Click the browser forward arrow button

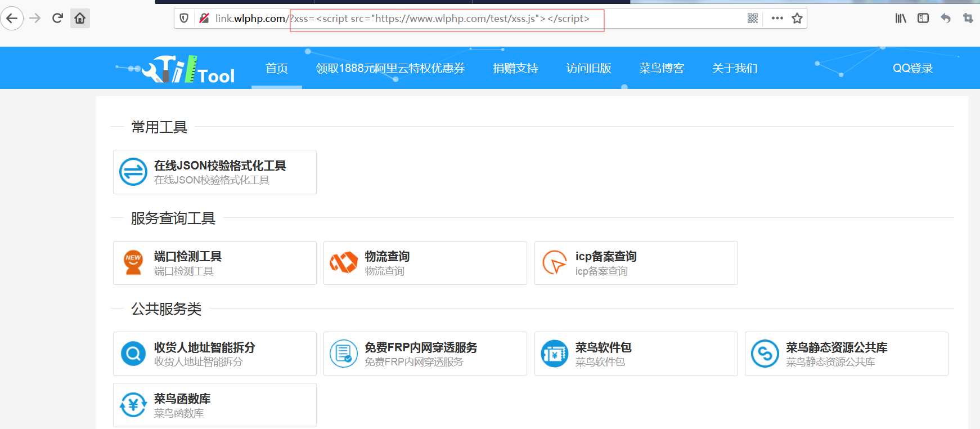35,18
